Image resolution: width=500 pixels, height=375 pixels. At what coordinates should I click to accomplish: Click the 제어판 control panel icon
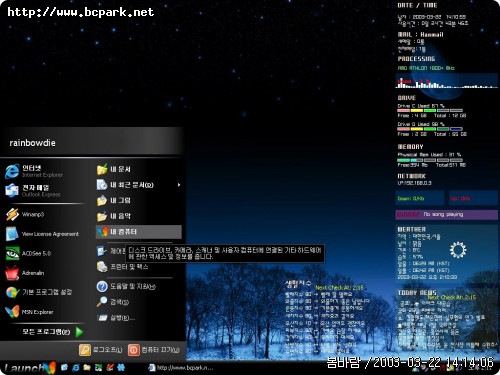point(102,251)
